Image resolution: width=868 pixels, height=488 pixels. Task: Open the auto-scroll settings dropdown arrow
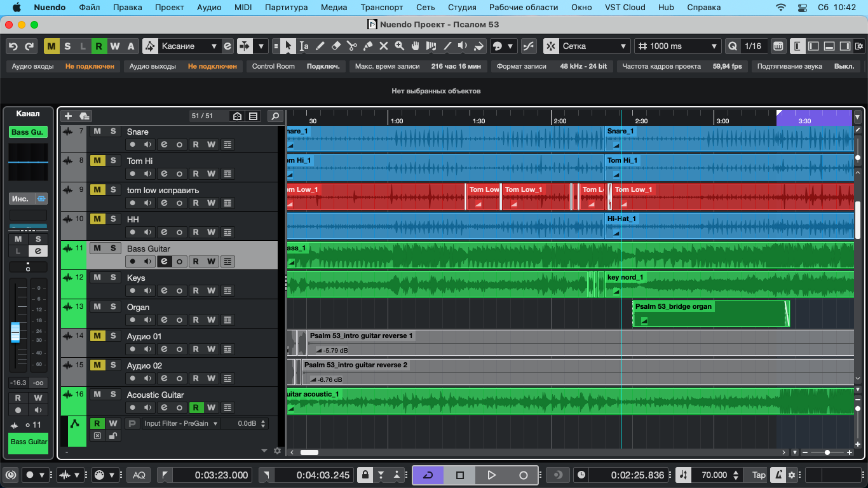[261, 46]
